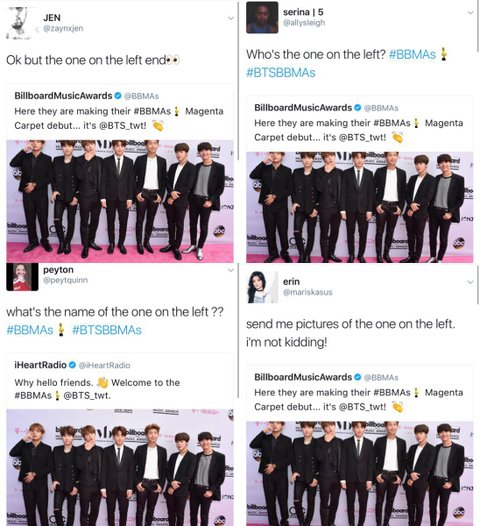This screenshot has height=526, width=480.
Task: Open peyton's profile picture
Action: pos(22,277)
